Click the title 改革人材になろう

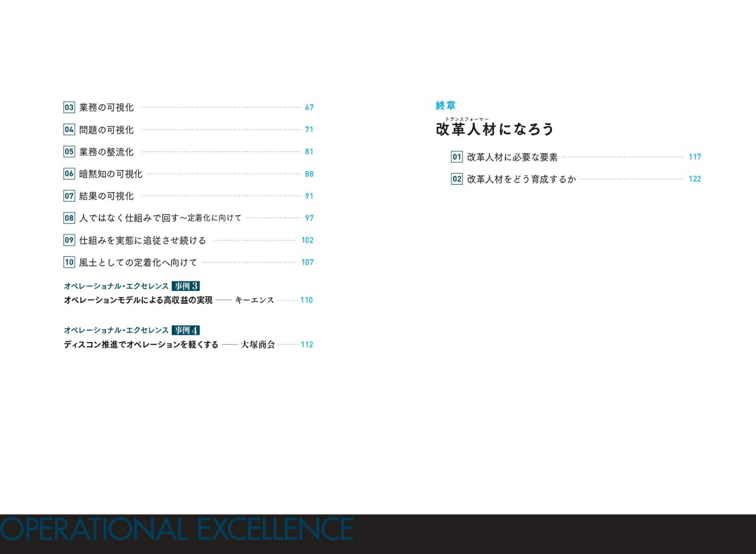point(494,129)
